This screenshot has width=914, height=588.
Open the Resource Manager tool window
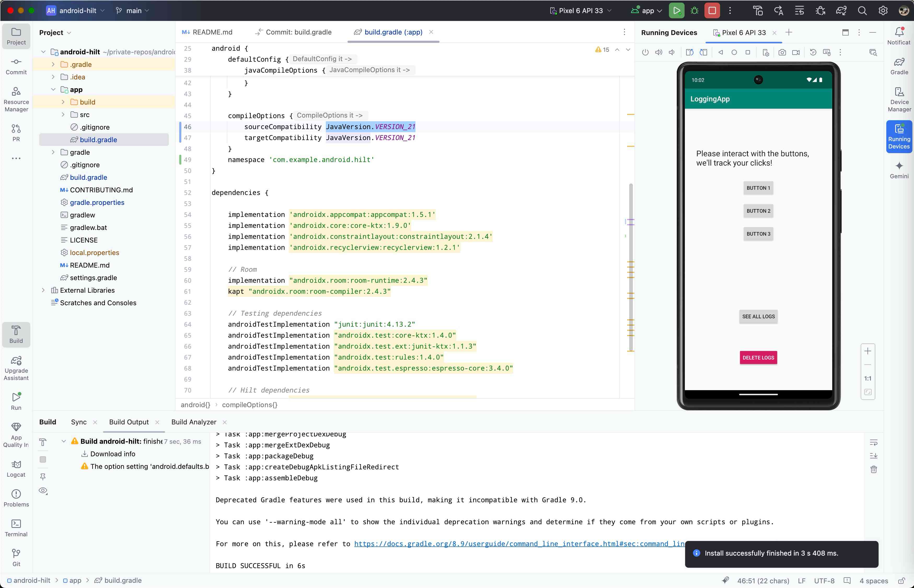pos(16,99)
